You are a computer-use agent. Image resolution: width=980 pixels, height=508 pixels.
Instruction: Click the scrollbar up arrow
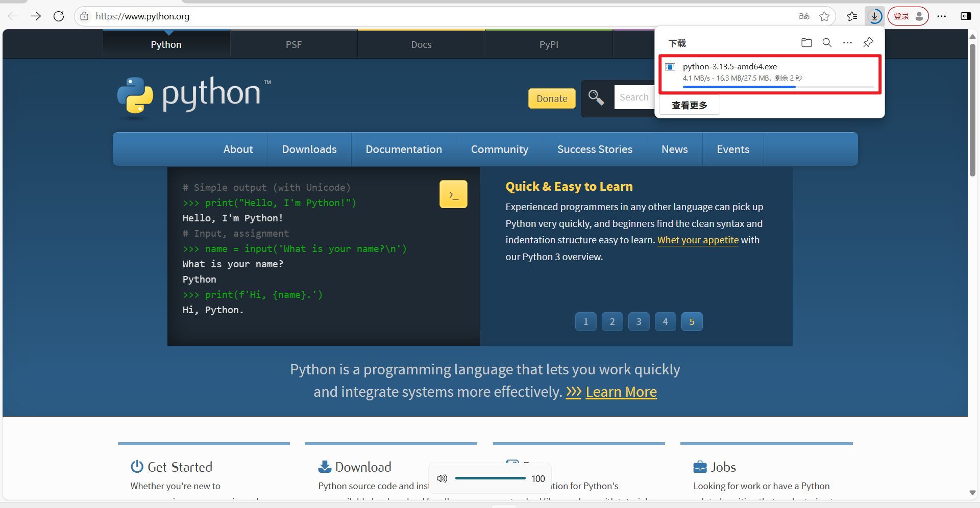point(972,36)
